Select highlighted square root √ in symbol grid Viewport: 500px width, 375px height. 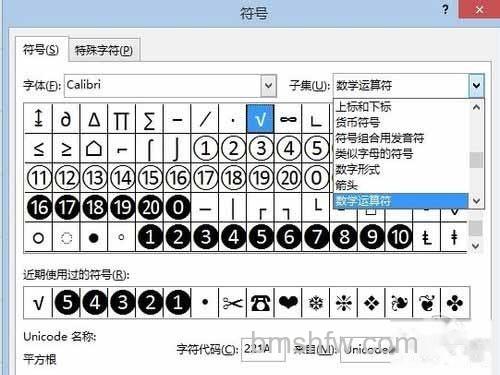260,119
